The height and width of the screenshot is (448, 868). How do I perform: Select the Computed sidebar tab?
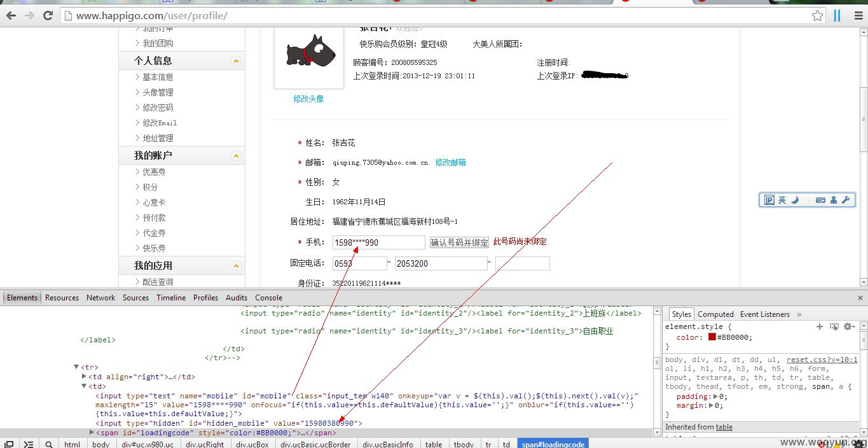pos(715,314)
